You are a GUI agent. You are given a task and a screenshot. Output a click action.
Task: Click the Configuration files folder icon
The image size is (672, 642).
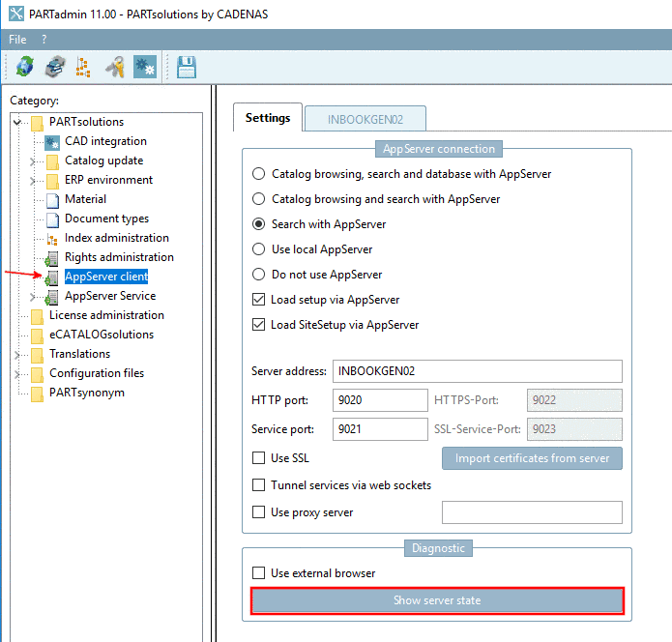[x=38, y=374]
